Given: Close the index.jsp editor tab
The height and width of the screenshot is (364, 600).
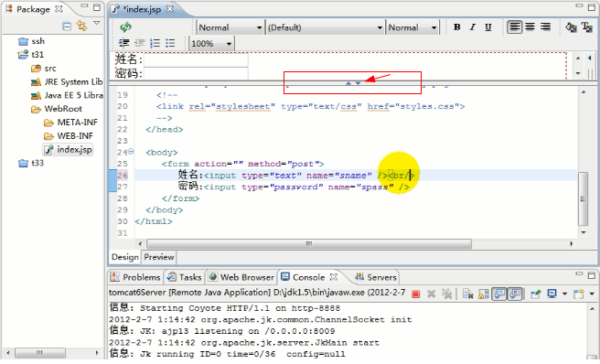Looking at the screenshot, I should point(169,8).
